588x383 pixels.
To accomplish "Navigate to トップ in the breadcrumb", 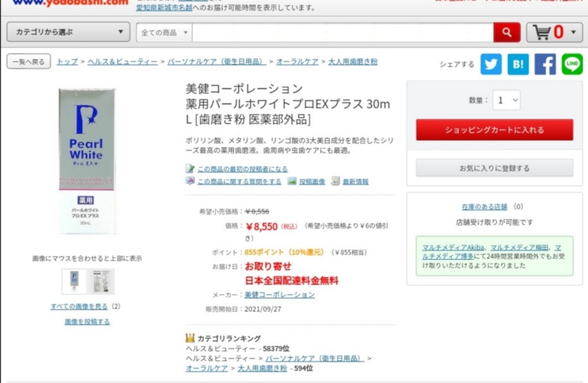I will point(68,62).
